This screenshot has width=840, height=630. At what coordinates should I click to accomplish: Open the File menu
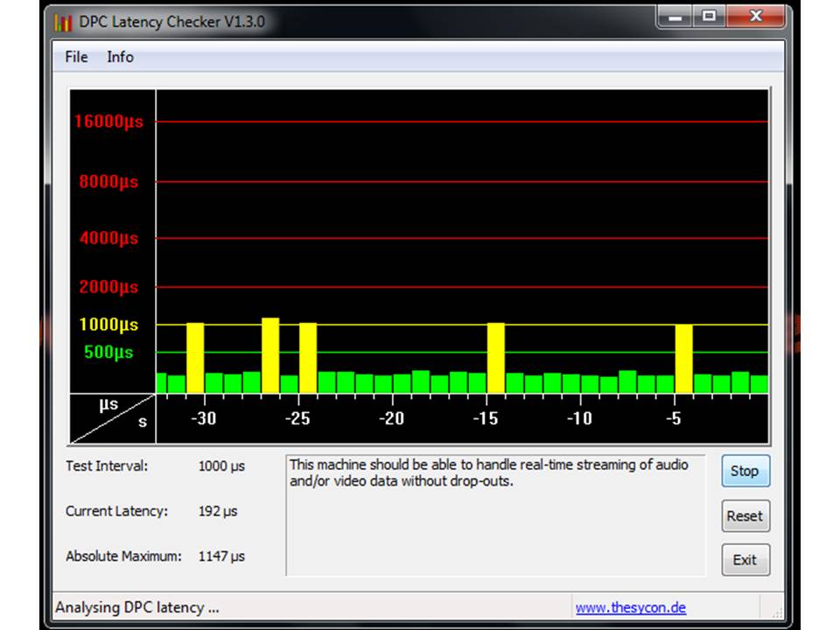point(76,57)
